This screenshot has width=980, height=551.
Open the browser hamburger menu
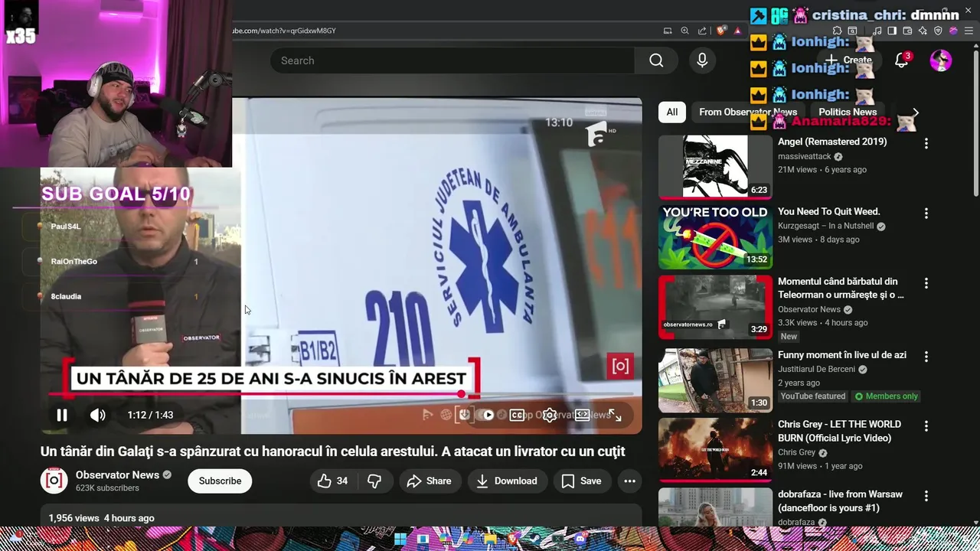point(969,31)
